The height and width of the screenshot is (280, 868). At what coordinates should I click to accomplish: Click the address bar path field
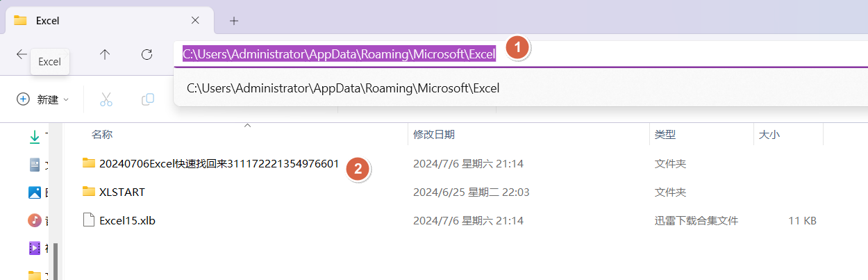tap(521, 54)
